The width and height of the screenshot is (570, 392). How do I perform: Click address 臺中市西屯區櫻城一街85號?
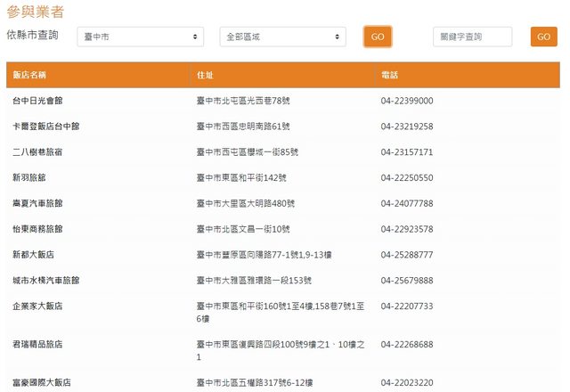[x=248, y=152]
